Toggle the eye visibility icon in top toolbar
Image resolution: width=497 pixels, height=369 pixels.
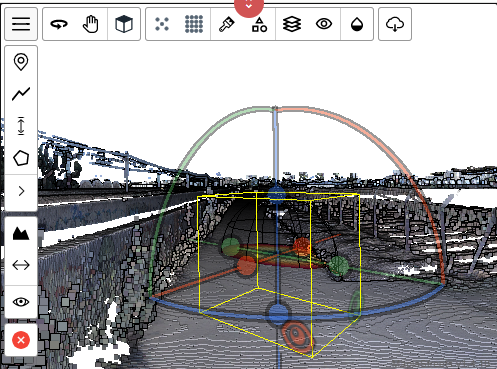tap(324, 24)
